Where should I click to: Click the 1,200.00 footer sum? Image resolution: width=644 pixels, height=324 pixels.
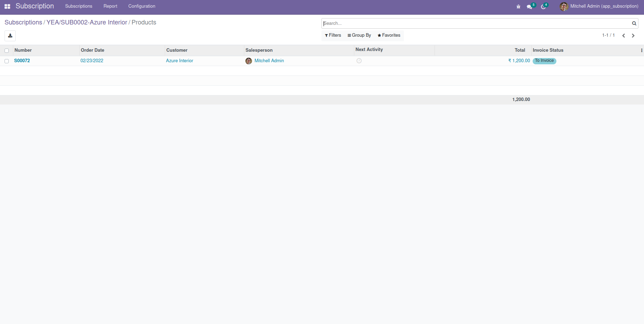(x=521, y=100)
